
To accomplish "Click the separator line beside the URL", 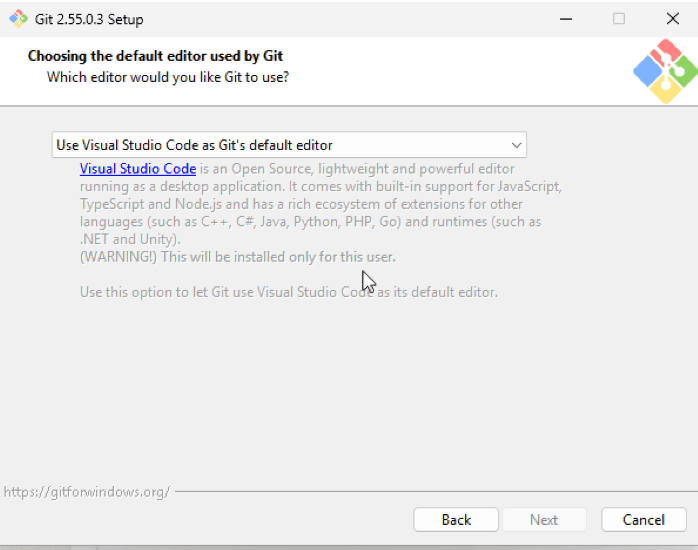I will [436, 492].
